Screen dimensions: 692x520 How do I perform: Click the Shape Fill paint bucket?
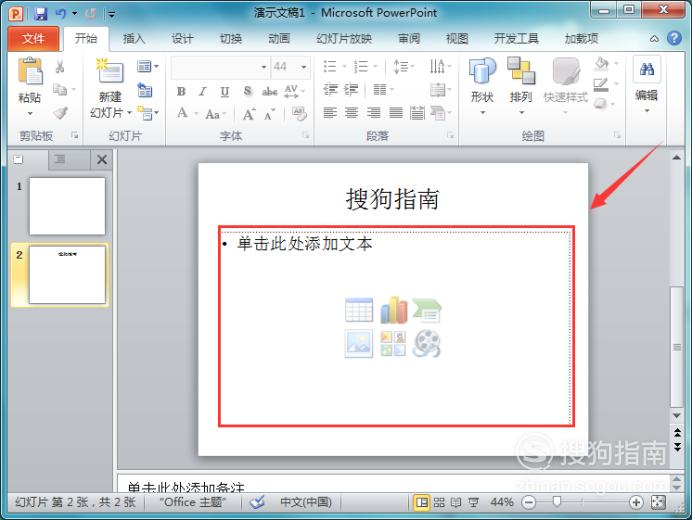601,64
